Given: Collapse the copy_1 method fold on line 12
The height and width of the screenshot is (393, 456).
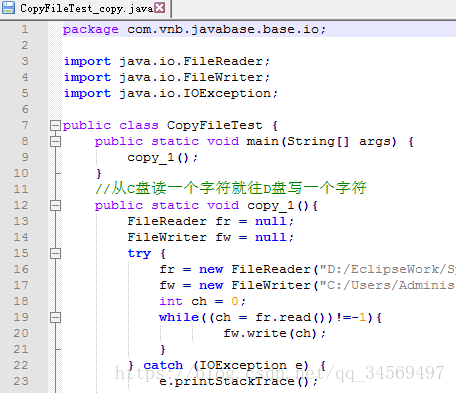Looking at the screenshot, I should coord(55,206).
